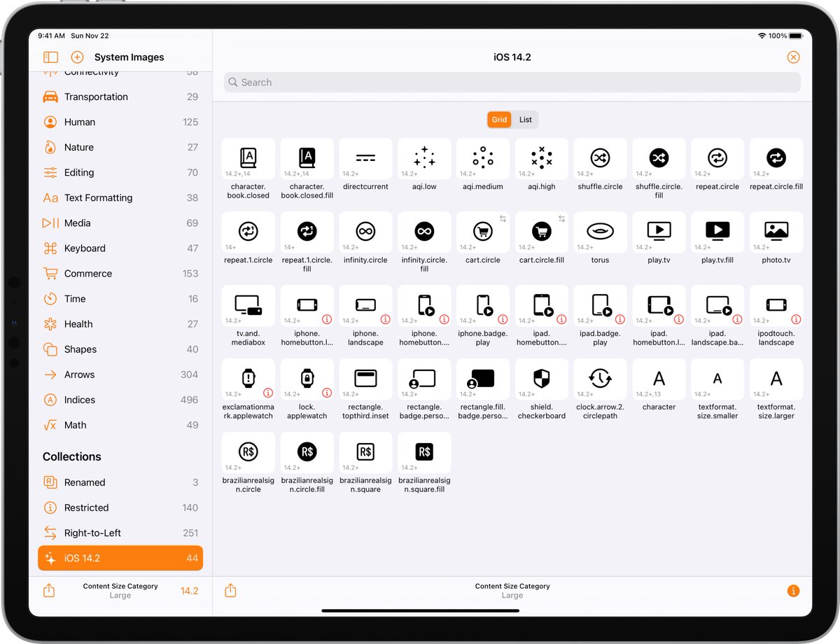
Task: Select the torus symbol
Action: pyautogui.click(x=600, y=231)
